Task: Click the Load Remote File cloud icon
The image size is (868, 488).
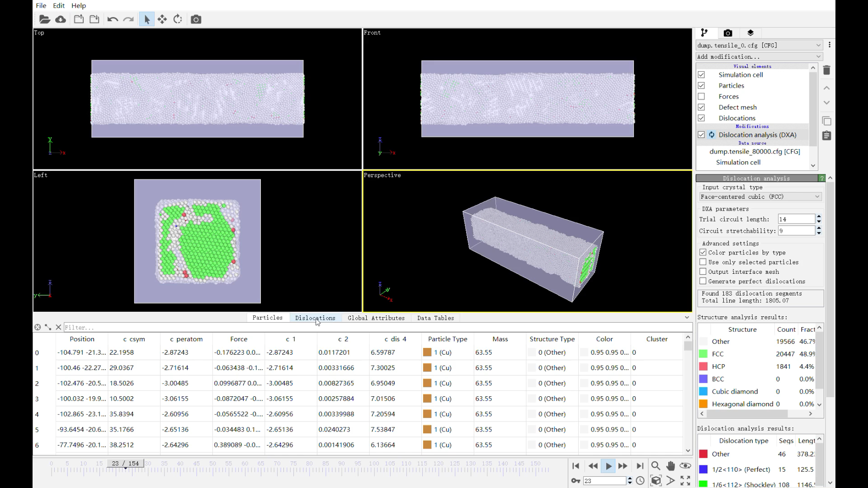Action: point(61,19)
